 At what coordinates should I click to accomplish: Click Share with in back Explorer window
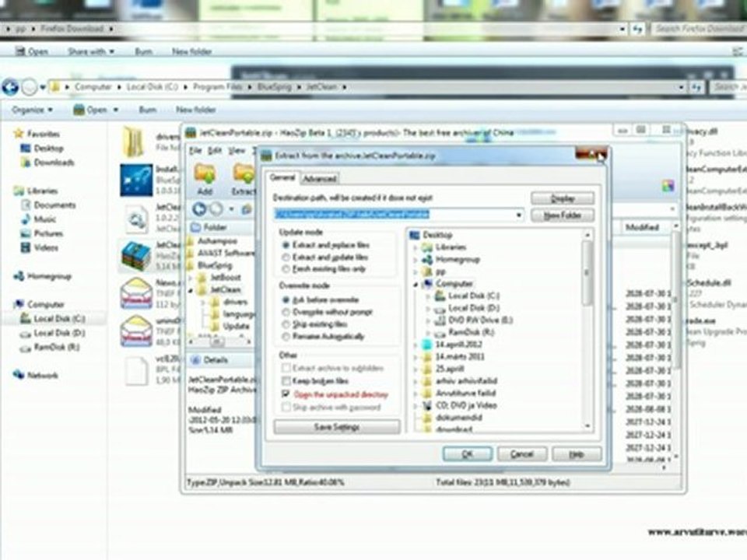91,51
